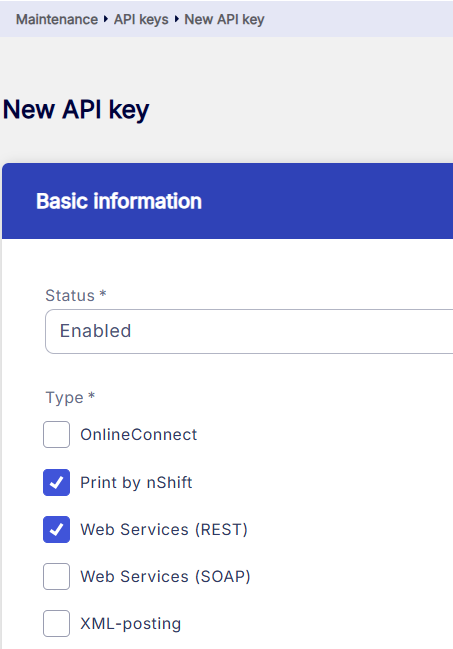Image resolution: width=453 pixels, height=649 pixels.
Task: Click the Type field label
Action: (70, 397)
